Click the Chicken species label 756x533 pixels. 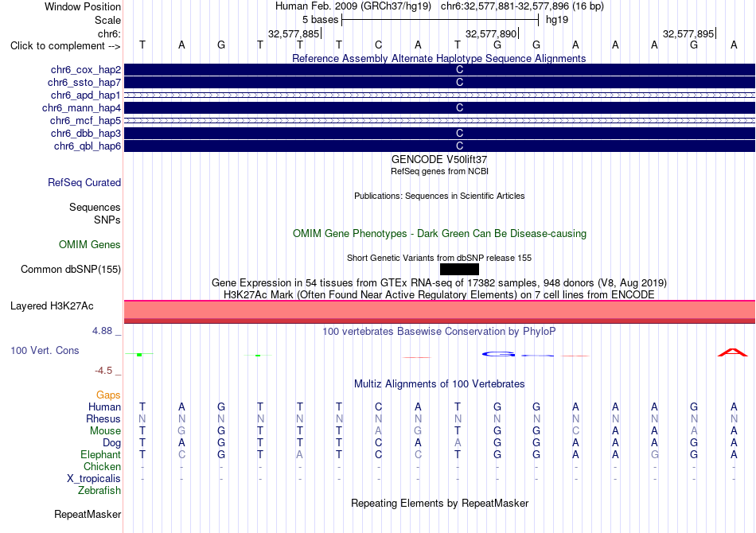(x=102, y=466)
